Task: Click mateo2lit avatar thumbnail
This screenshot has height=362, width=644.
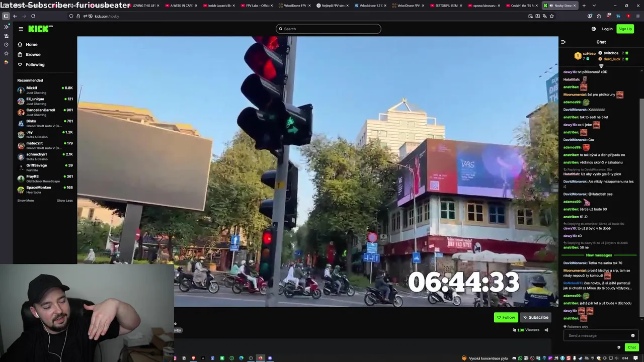Action: [x=21, y=145]
